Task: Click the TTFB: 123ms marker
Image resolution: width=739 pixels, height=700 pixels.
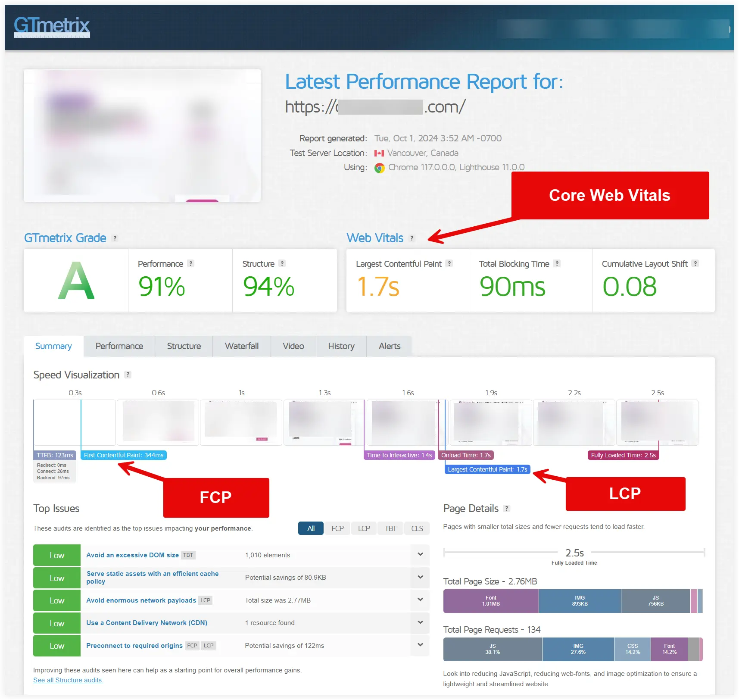Action: tap(55, 455)
